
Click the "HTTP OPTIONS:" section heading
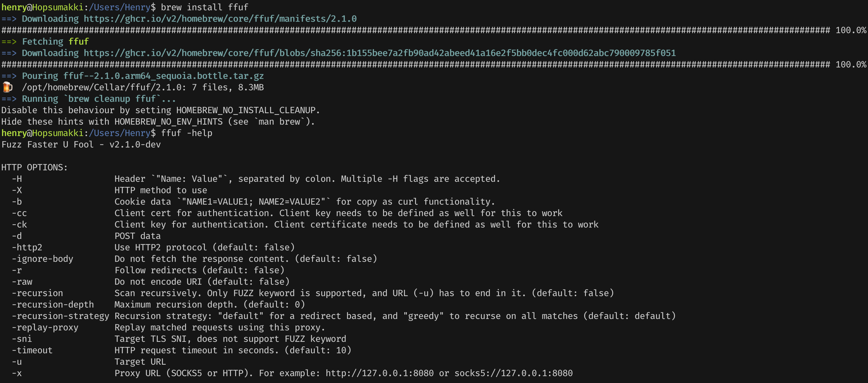[x=34, y=167]
